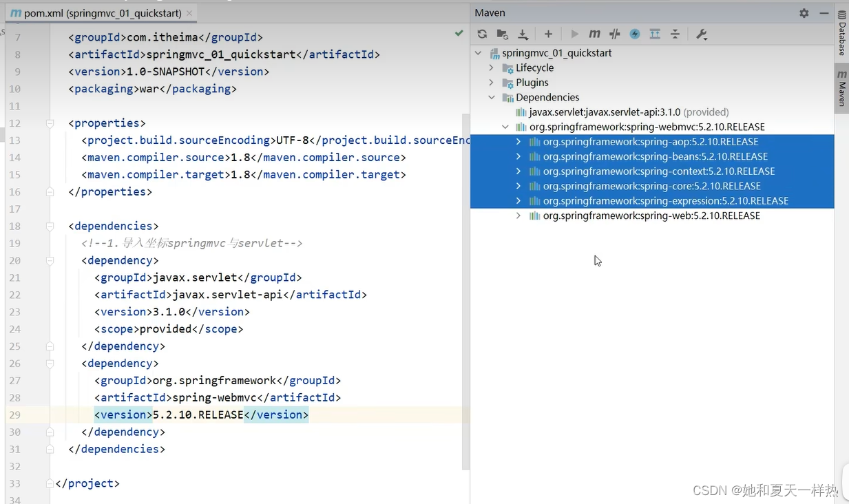The width and height of the screenshot is (849, 504).
Task: Select spring-expression:5.2.10.RELEASE row
Action: click(652, 201)
